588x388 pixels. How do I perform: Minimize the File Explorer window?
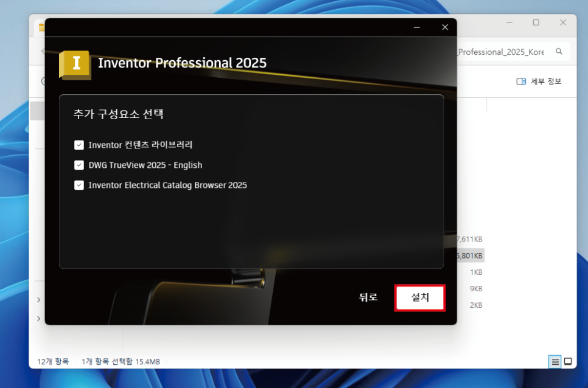[509, 23]
